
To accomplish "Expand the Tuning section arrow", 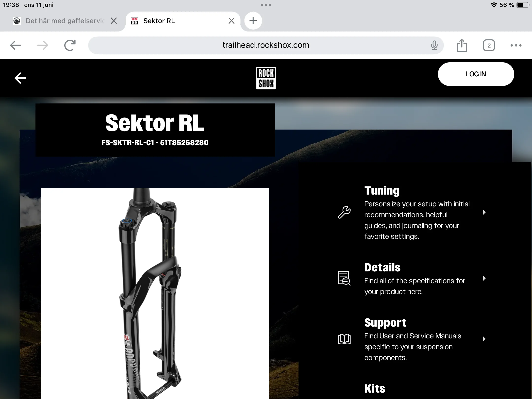I will tap(484, 212).
